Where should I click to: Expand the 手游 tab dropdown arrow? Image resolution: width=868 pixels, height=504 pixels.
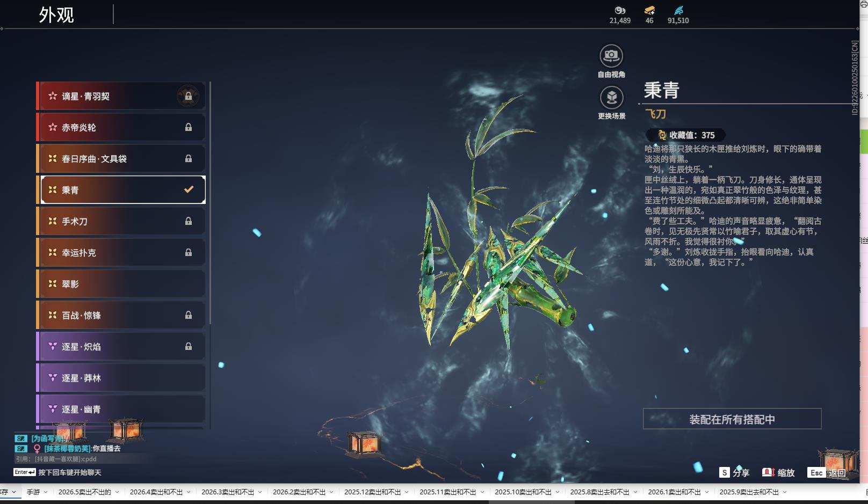[46, 492]
